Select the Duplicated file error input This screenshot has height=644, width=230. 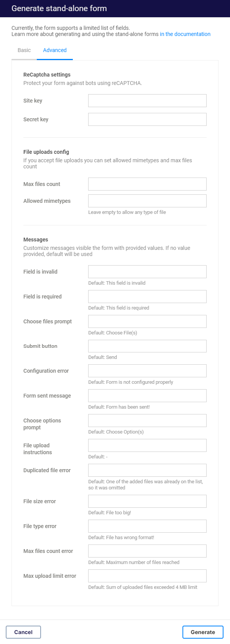pyautogui.click(x=147, y=470)
